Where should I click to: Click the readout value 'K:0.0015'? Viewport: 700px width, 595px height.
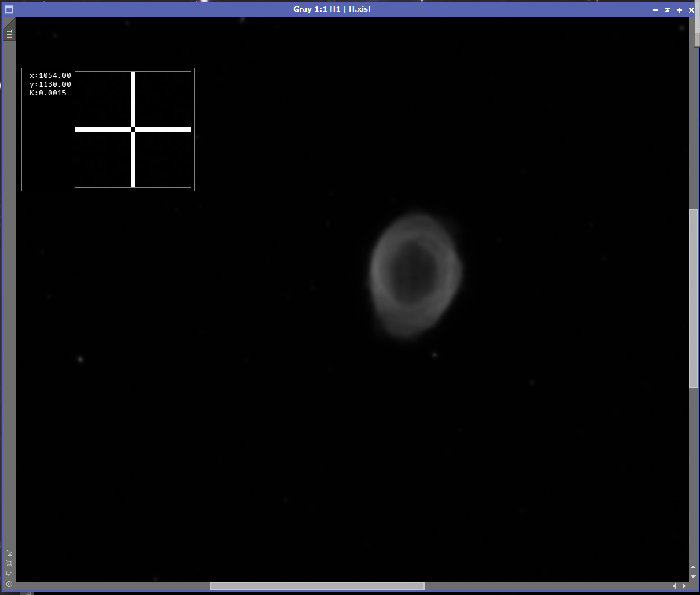click(48, 93)
